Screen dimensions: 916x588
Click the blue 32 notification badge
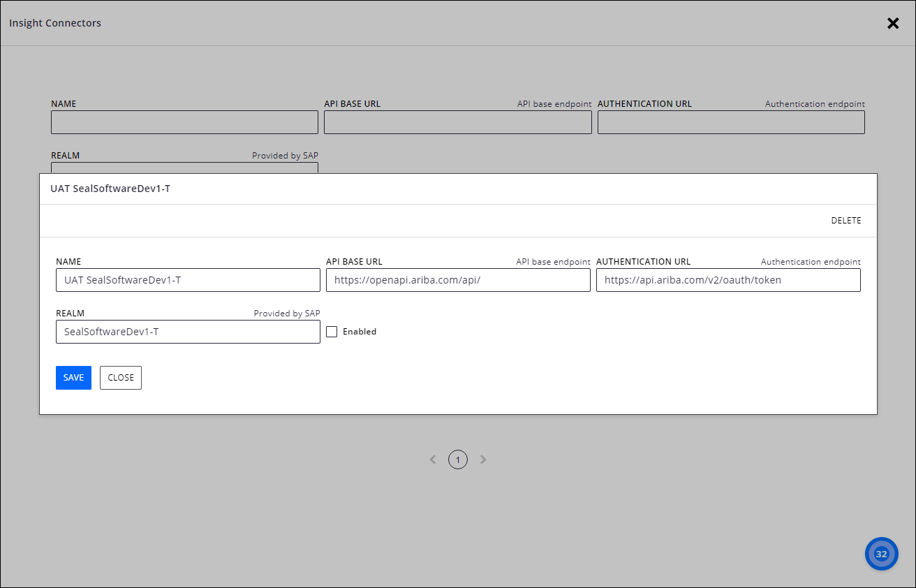pos(881,553)
